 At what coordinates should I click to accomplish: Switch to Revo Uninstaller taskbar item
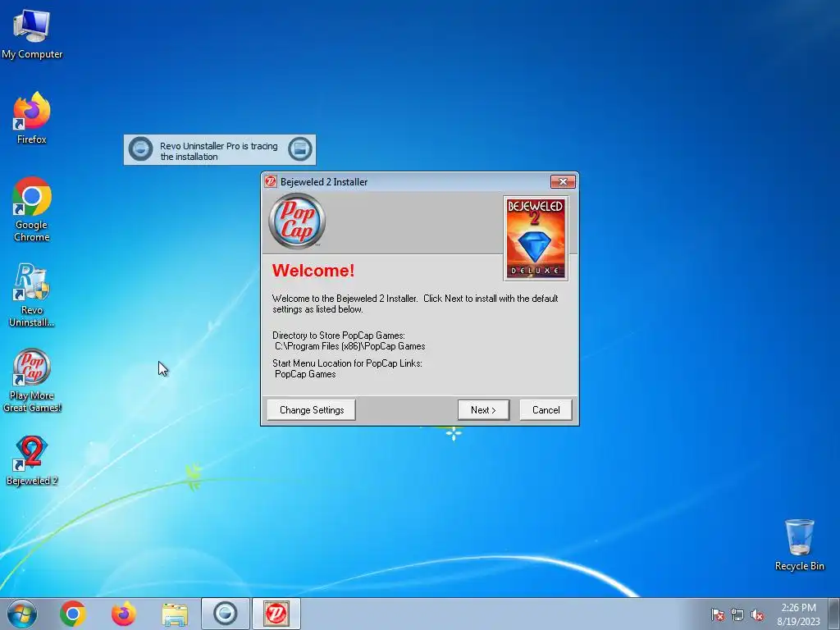point(225,614)
